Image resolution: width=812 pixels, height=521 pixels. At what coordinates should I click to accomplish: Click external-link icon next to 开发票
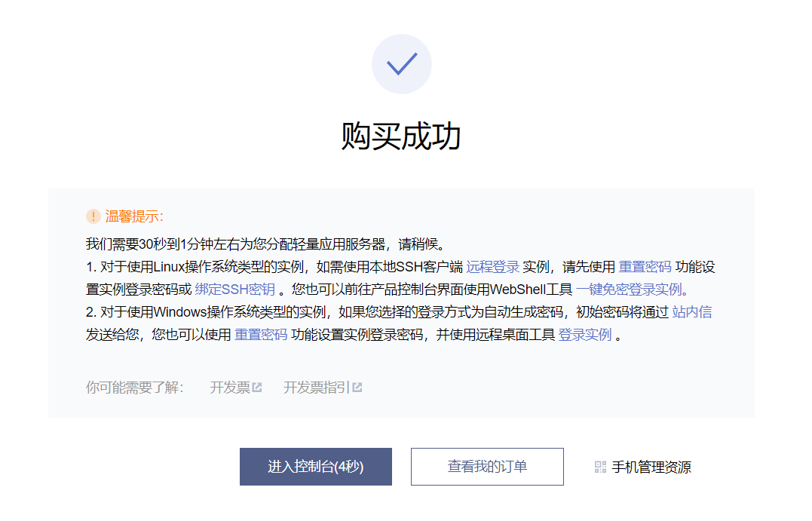pos(257,388)
